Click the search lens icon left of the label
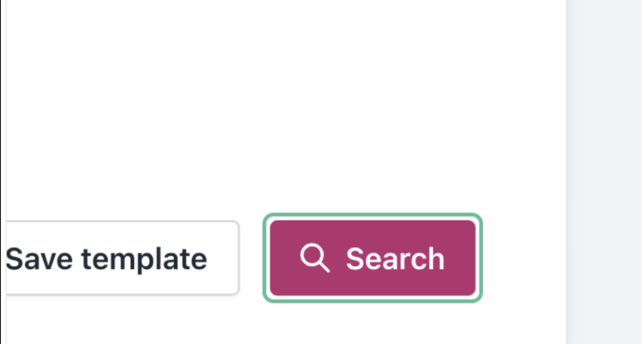The image size is (644, 344). point(315,258)
